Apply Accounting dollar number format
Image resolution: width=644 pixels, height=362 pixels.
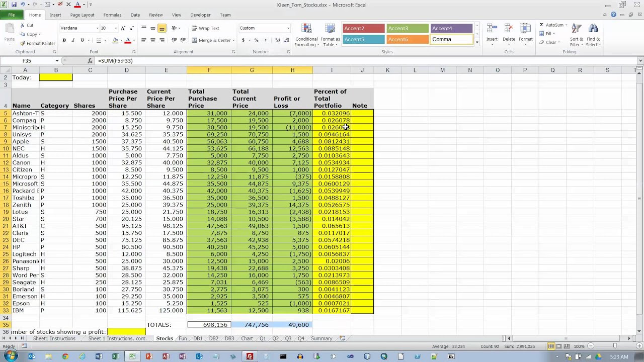[244, 40]
